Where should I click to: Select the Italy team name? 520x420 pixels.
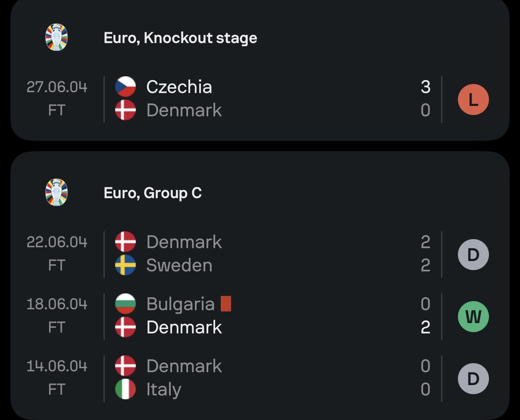tap(164, 389)
